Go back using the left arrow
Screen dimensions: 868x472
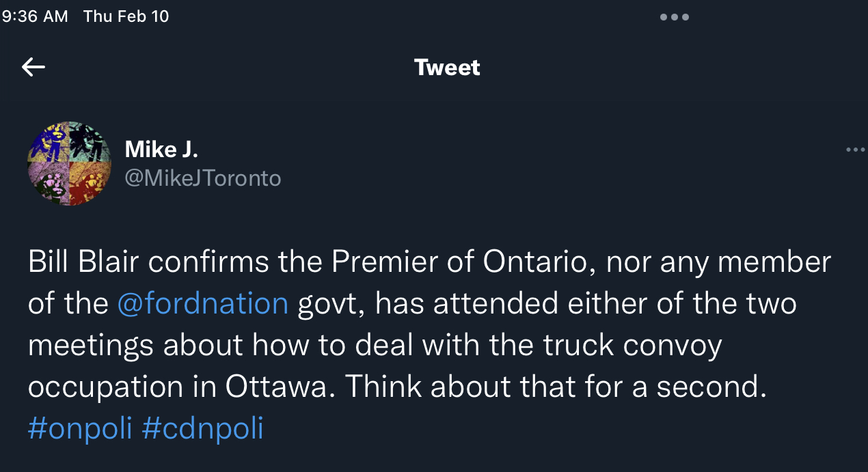point(33,67)
